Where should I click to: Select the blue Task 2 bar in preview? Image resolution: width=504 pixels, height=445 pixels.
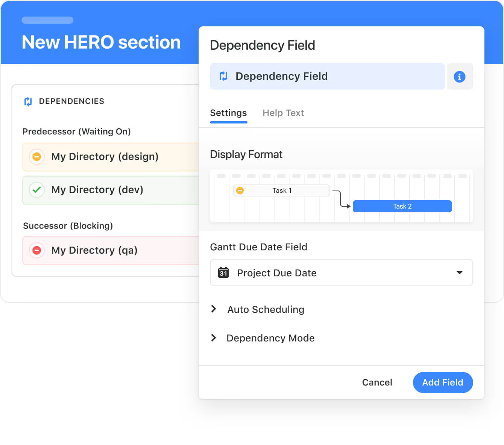(402, 206)
